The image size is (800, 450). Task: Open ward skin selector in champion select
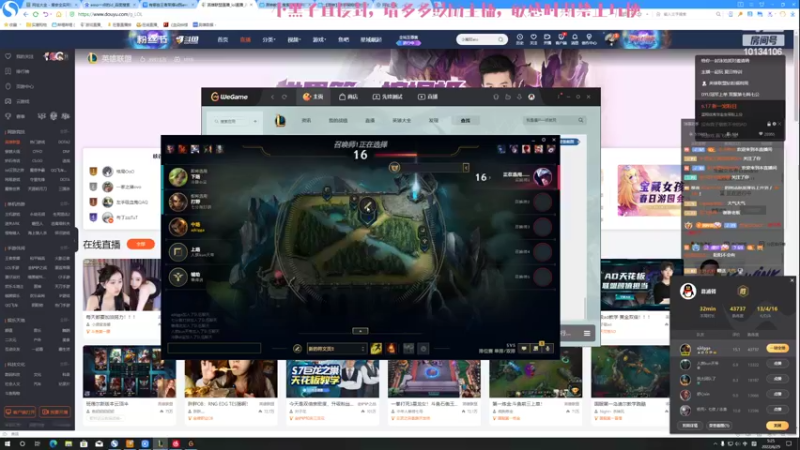(x=409, y=348)
